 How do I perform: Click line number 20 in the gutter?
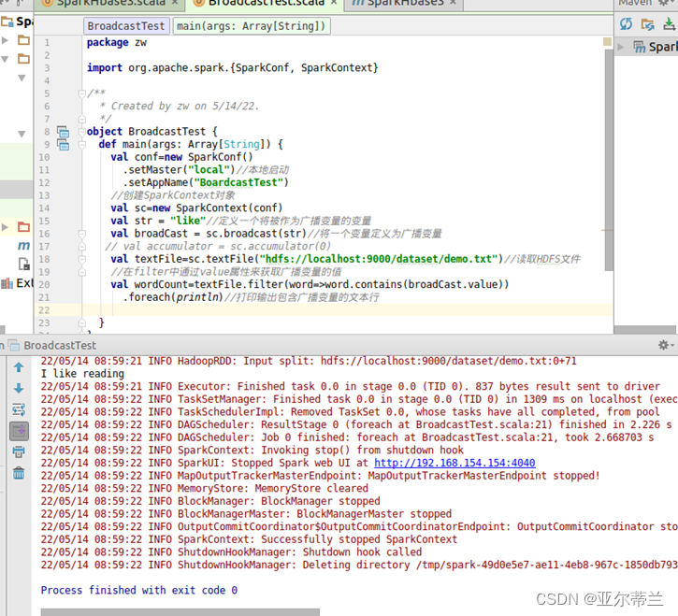click(x=44, y=284)
